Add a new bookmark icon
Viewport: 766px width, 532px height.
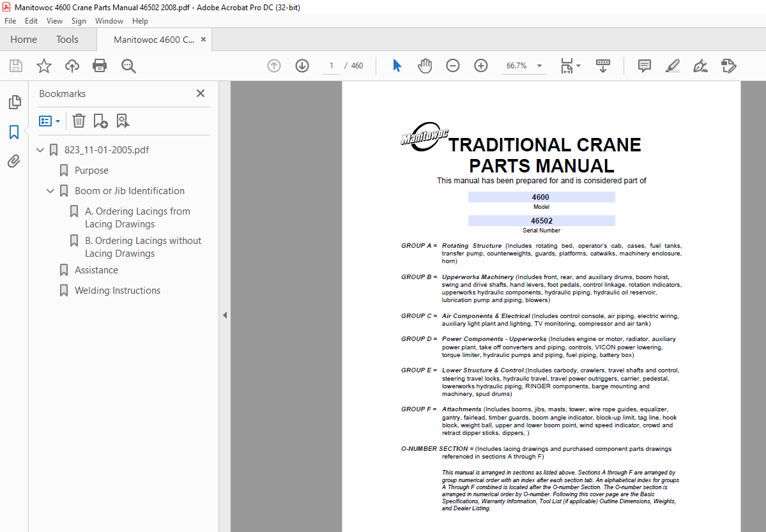[x=100, y=121]
